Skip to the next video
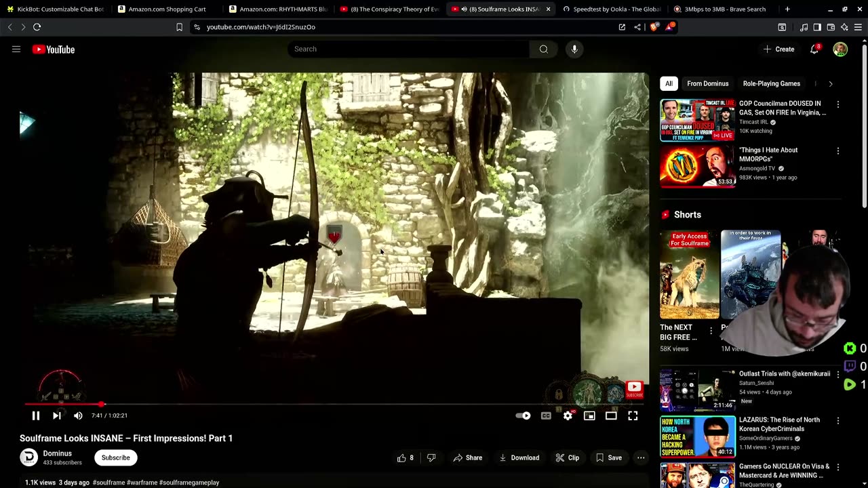868x488 pixels. click(x=57, y=415)
